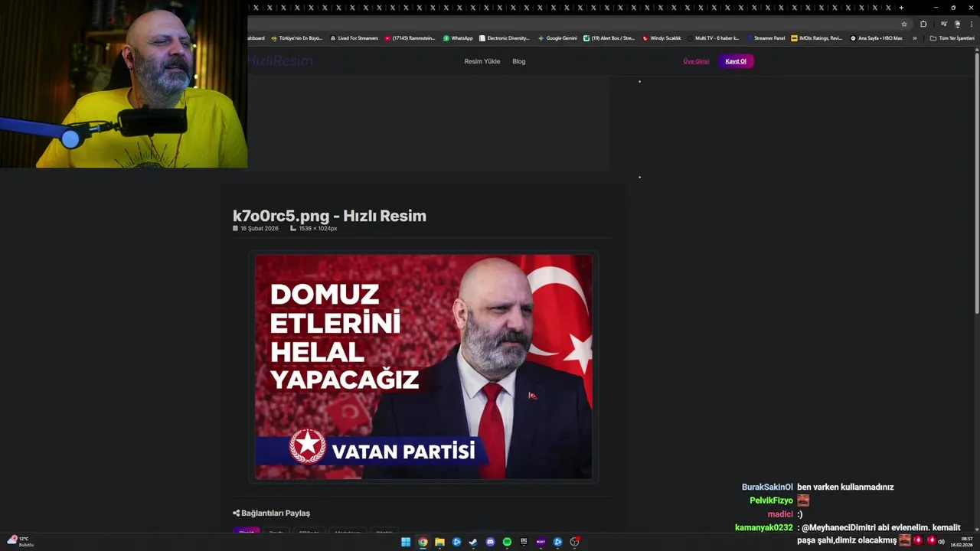This screenshot has height=551, width=980.
Task: Open OBS Studio from the taskbar
Action: 574,542
